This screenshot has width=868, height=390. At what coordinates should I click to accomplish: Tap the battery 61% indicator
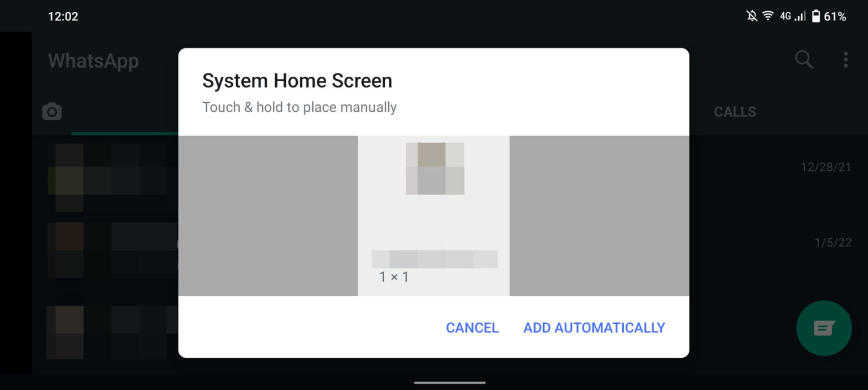(829, 16)
